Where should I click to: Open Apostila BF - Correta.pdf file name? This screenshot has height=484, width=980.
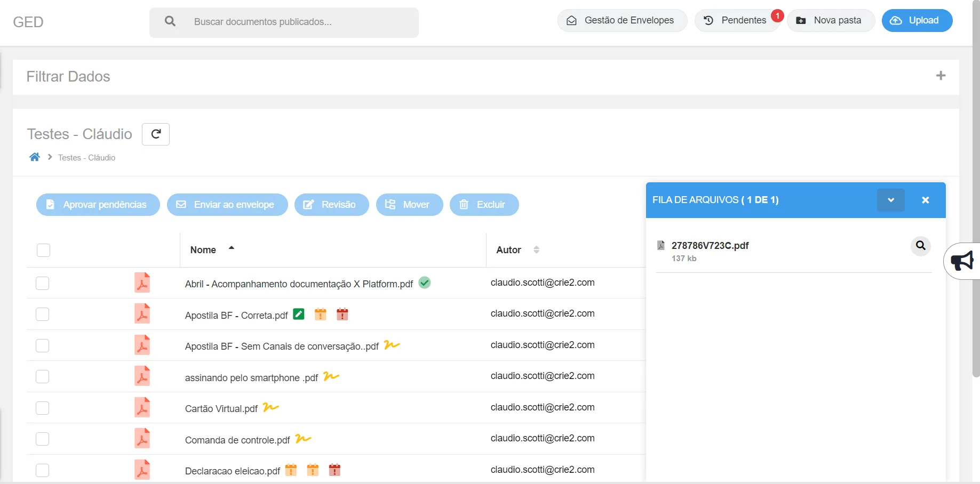(236, 316)
